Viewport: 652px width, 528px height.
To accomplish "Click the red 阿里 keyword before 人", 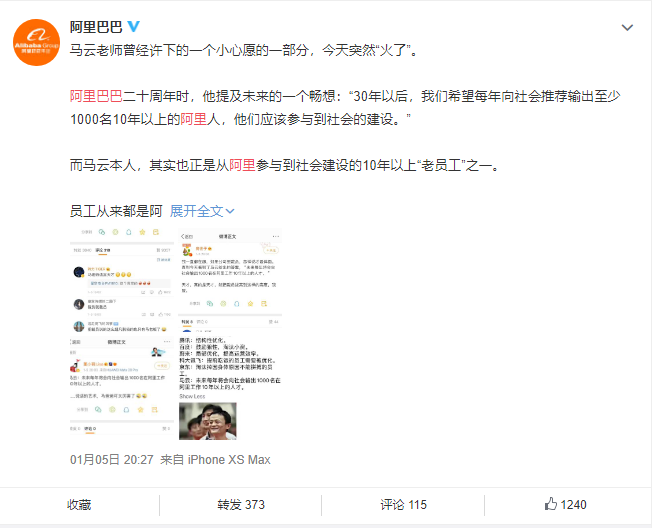I will [193, 119].
